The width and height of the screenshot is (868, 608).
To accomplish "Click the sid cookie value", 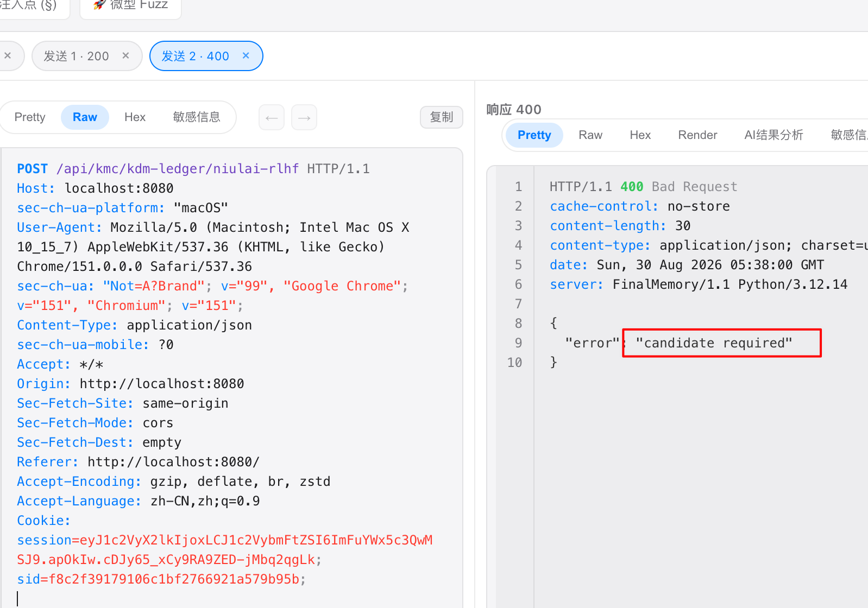I will (x=174, y=579).
